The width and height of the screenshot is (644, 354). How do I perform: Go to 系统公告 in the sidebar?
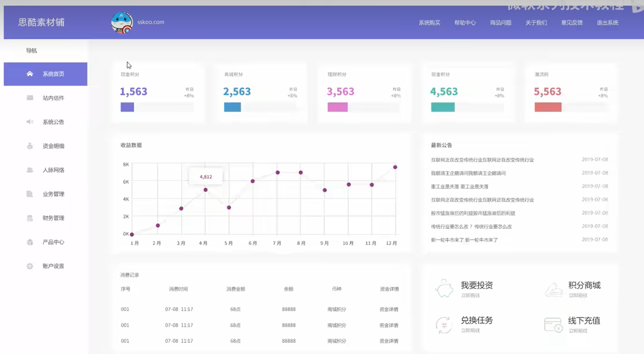pyautogui.click(x=45, y=122)
